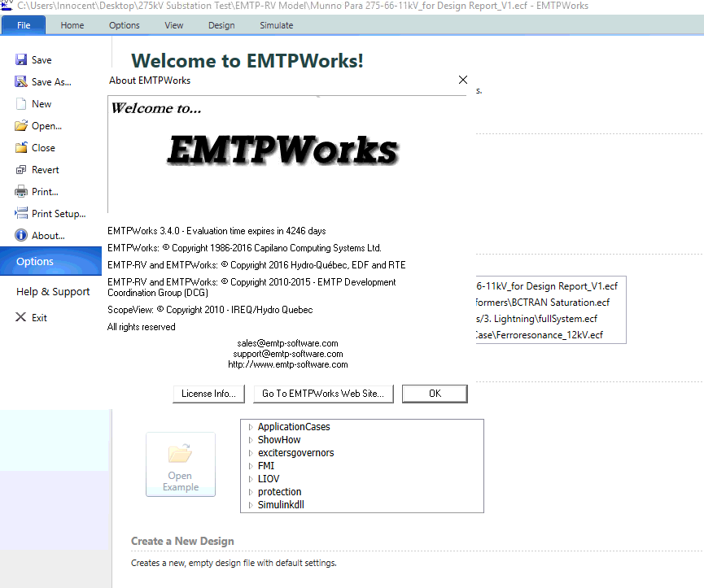Open the File tab

[24, 25]
